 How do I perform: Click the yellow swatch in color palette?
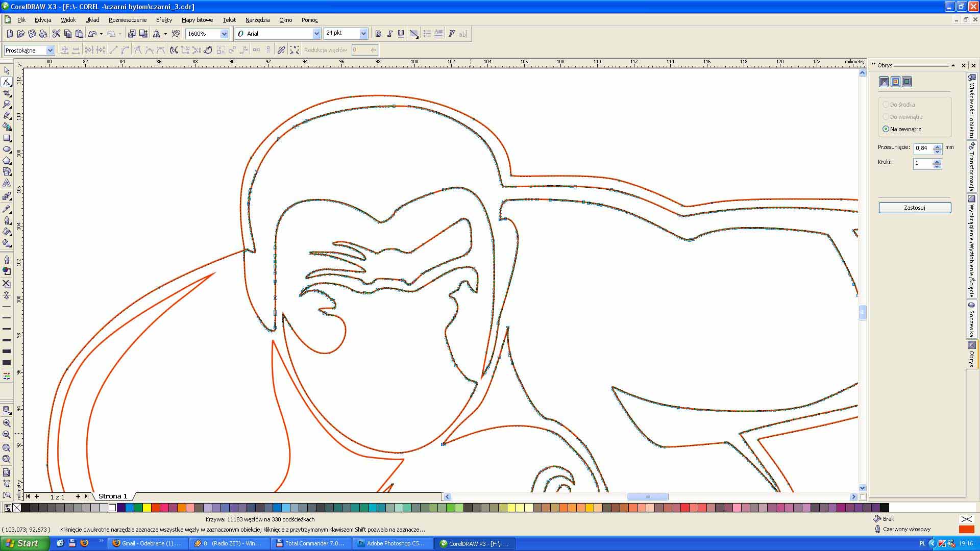[147, 508]
